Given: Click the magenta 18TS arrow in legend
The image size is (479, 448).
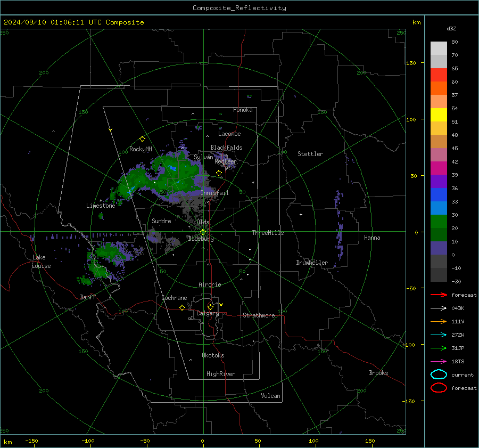Looking at the screenshot, I should 439,362.
